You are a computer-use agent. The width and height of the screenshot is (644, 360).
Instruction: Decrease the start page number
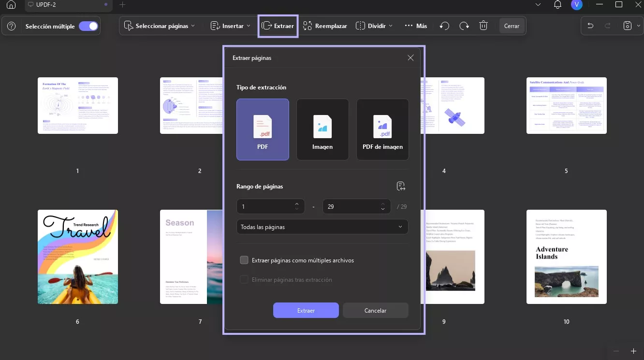pyautogui.click(x=297, y=209)
